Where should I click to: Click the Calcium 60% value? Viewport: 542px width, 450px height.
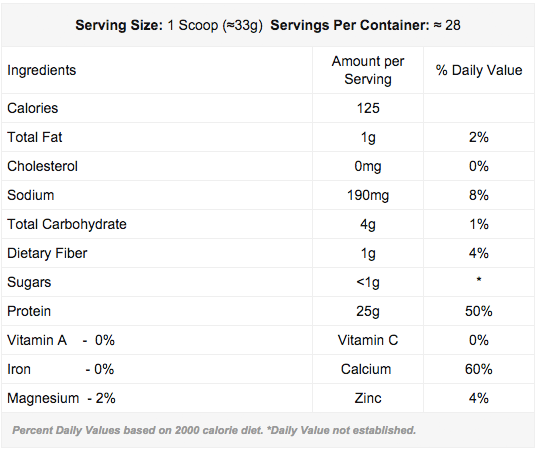pyautogui.click(x=479, y=369)
